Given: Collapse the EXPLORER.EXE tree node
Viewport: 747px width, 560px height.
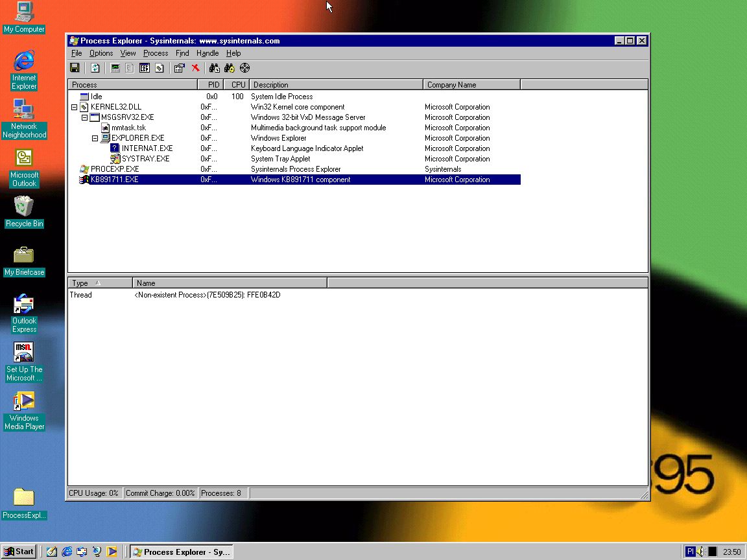Looking at the screenshot, I should [x=95, y=138].
